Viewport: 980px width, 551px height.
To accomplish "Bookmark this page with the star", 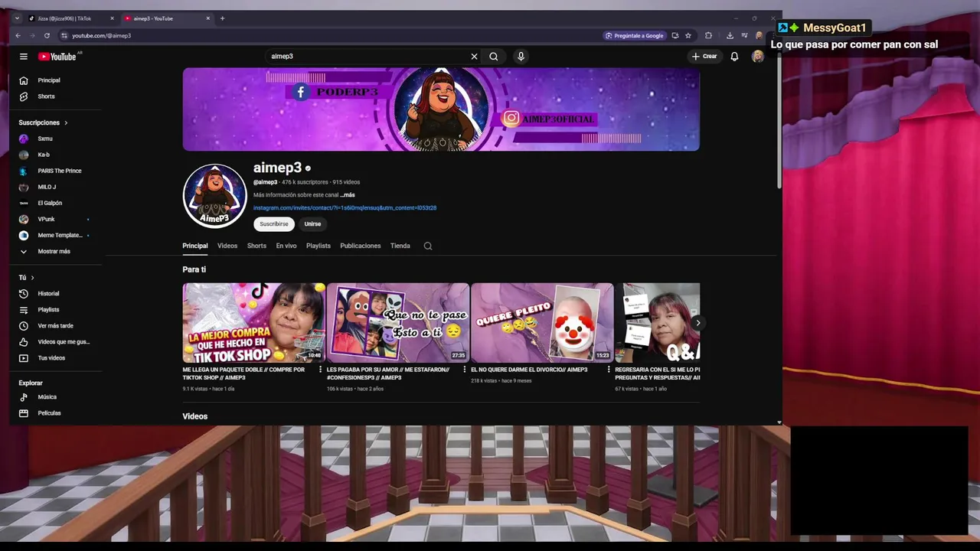I will (x=688, y=36).
